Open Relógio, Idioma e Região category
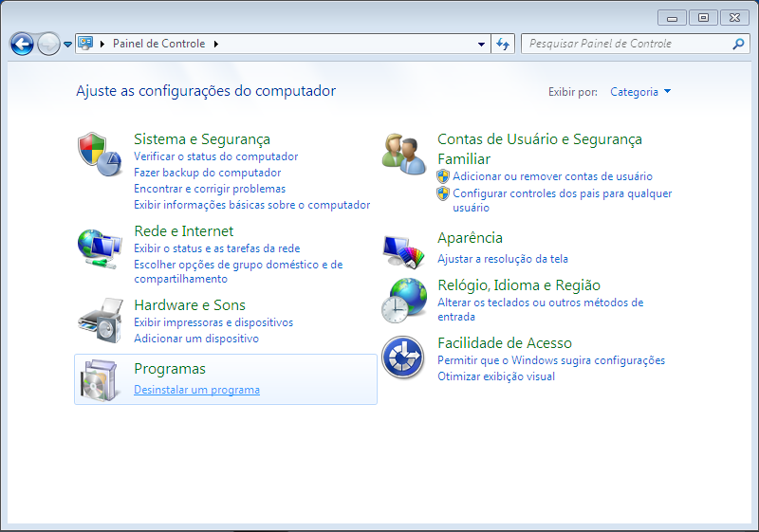Viewport: 759px width, 532px height. tap(519, 285)
